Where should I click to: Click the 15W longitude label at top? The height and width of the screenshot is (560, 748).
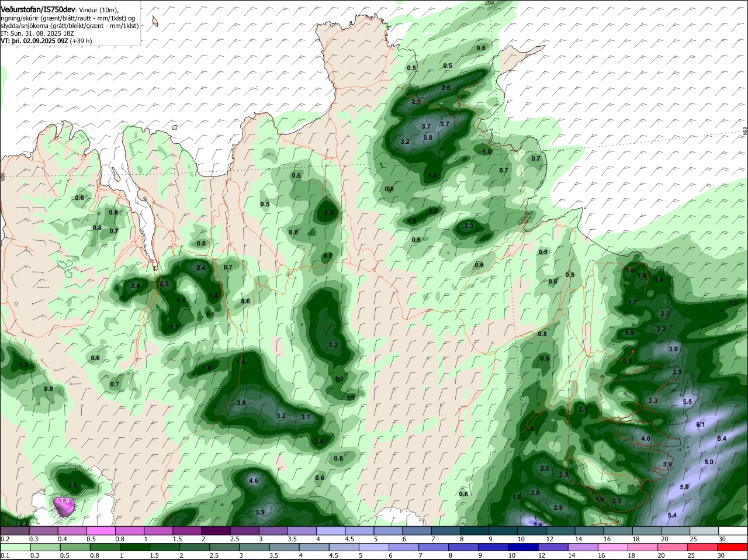[489, 3]
